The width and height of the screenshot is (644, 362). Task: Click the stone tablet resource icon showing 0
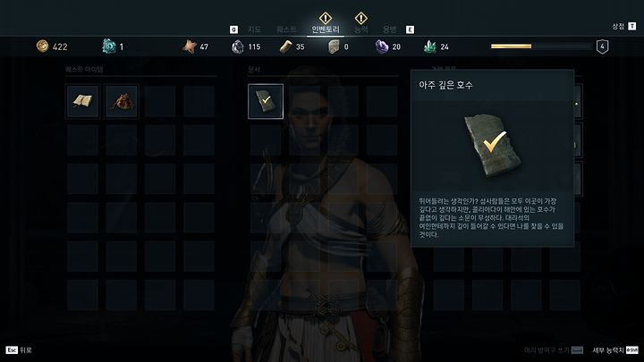tap(334, 46)
